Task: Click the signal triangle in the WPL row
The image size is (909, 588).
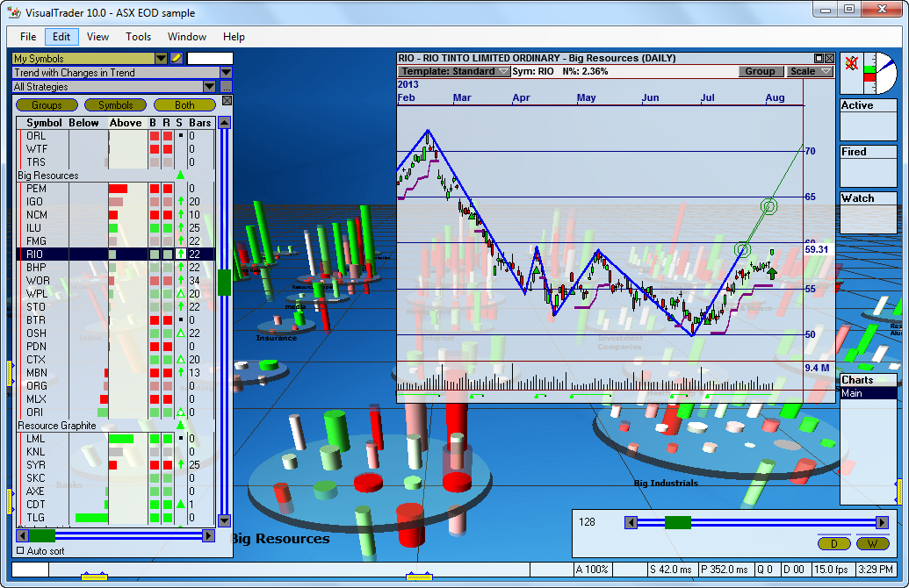Action: point(181,294)
